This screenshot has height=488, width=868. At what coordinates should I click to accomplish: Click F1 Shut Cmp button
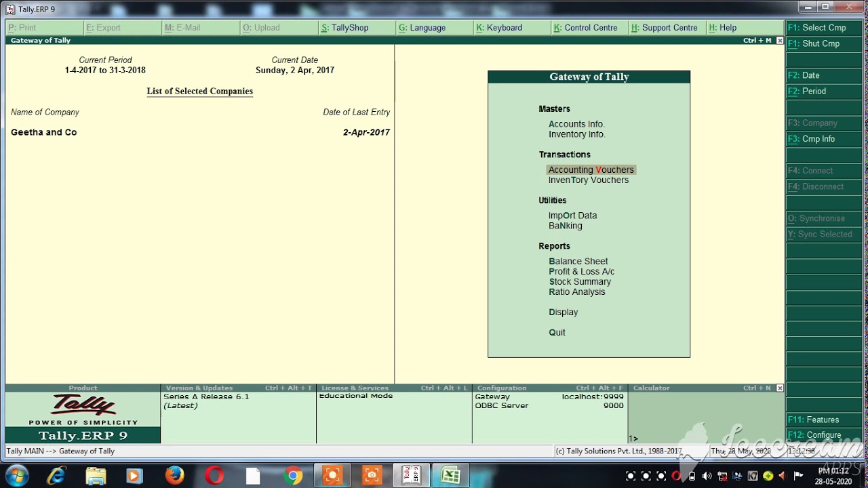click(824, 43)
